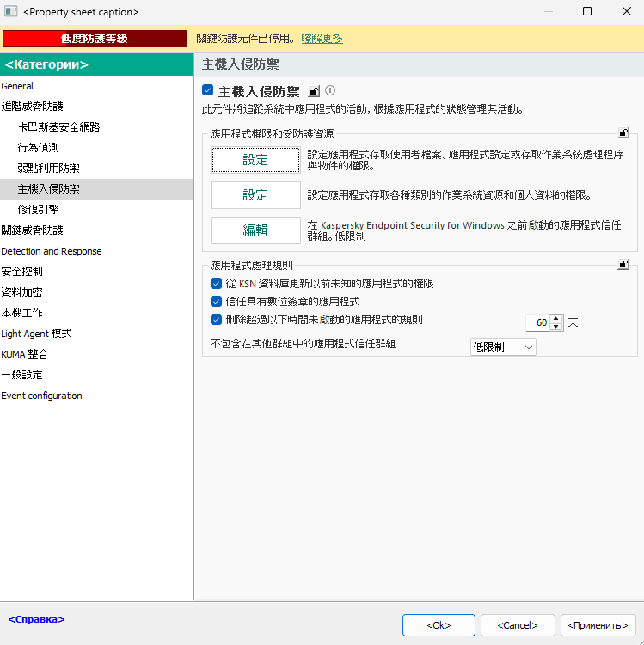
Task: Uncheck the main 主機入侵防禦 checkbox
Action: tap(208, 90)
